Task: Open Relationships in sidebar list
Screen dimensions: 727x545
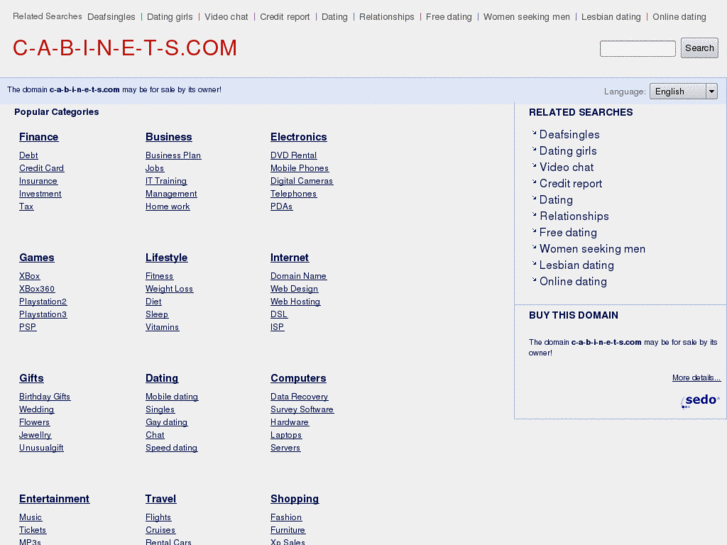Action: coord(574,216)
